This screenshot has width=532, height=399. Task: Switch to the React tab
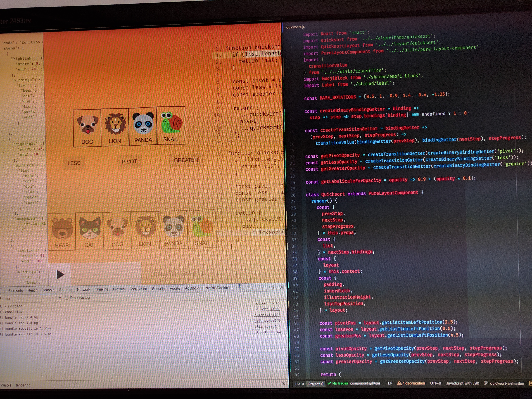[x=32, y=290]
